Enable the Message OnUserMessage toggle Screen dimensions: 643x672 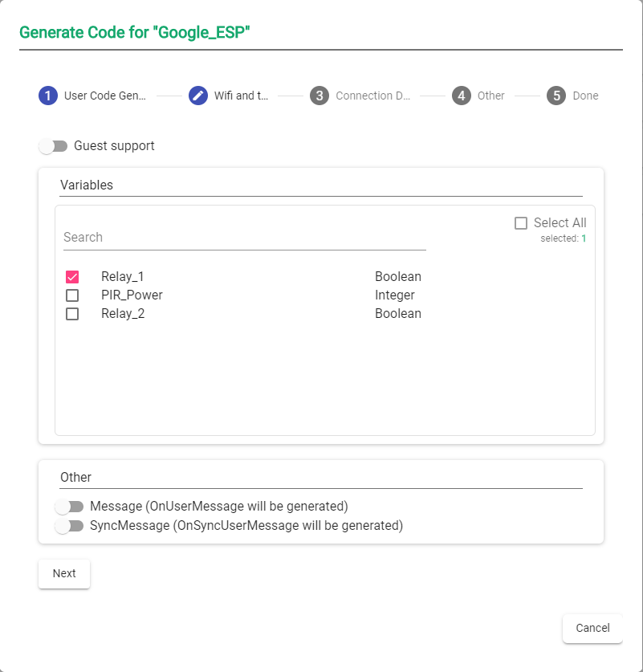pos(70,507)
